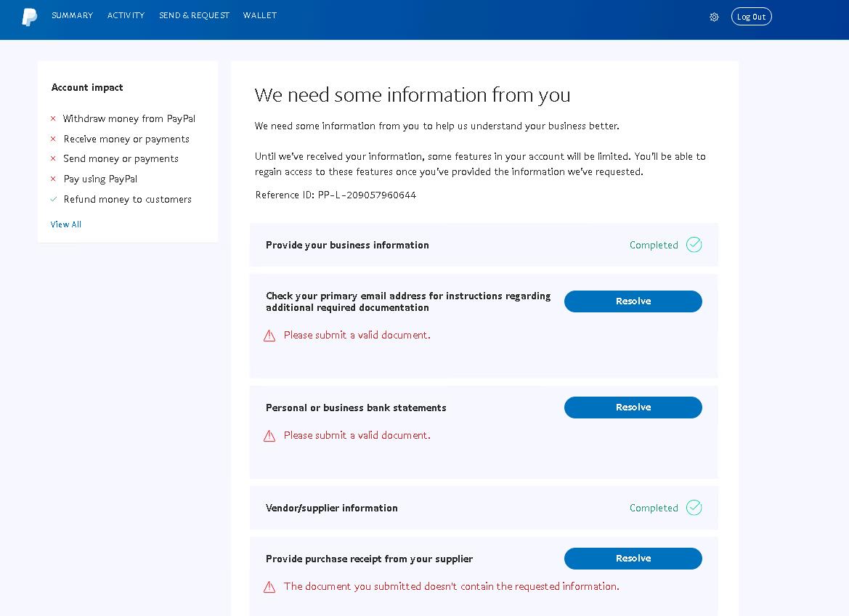Go to the Activity tab
This screenshot has height=616, width=849.
[x=126, y=16]
